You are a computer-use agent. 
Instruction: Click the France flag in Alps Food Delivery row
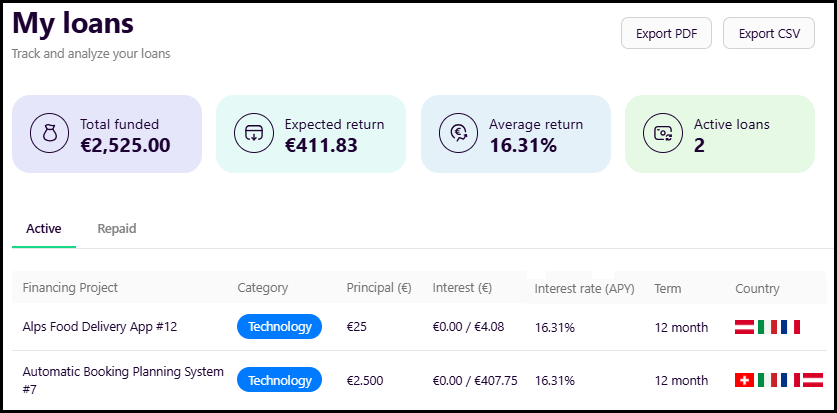[790, 327]
